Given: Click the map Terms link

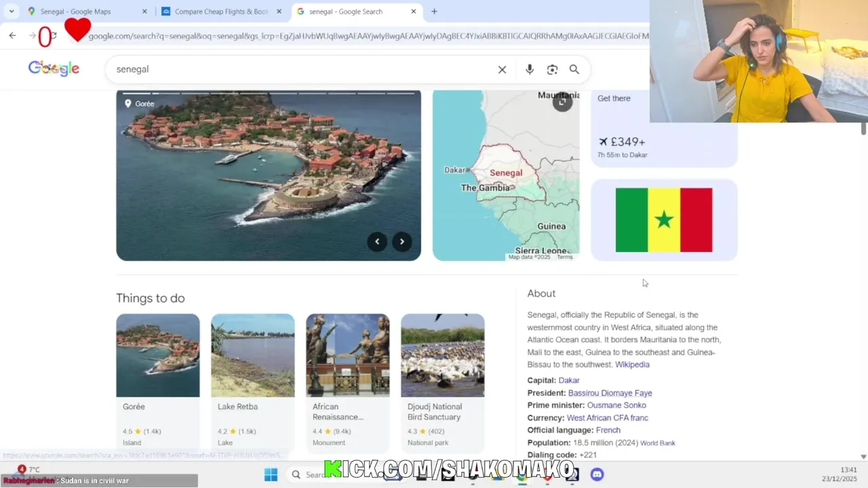Looking at the screenshot, I should [565, 257].
